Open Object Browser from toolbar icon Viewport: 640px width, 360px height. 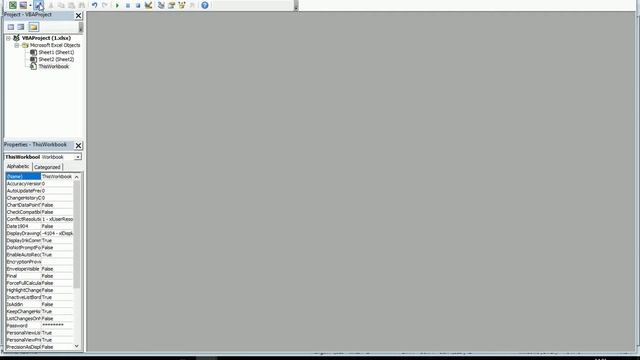click(x=182, y=5)
